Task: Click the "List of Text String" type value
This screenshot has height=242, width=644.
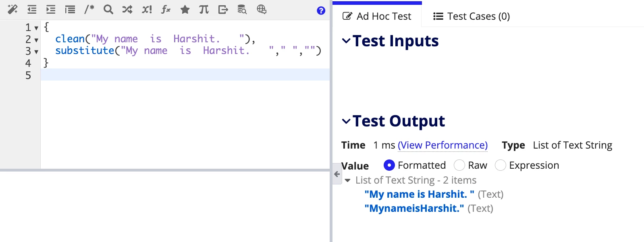Action: (x=572, y=145)
